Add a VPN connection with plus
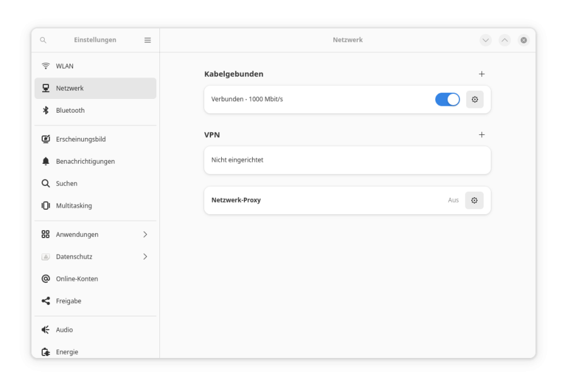 (482, 135)
